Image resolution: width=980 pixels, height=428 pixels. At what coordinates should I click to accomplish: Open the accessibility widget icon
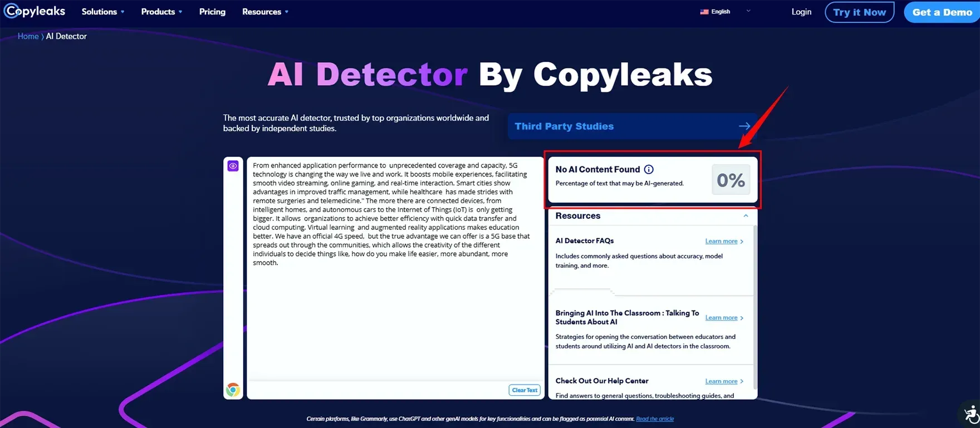(x=971, y=414)
